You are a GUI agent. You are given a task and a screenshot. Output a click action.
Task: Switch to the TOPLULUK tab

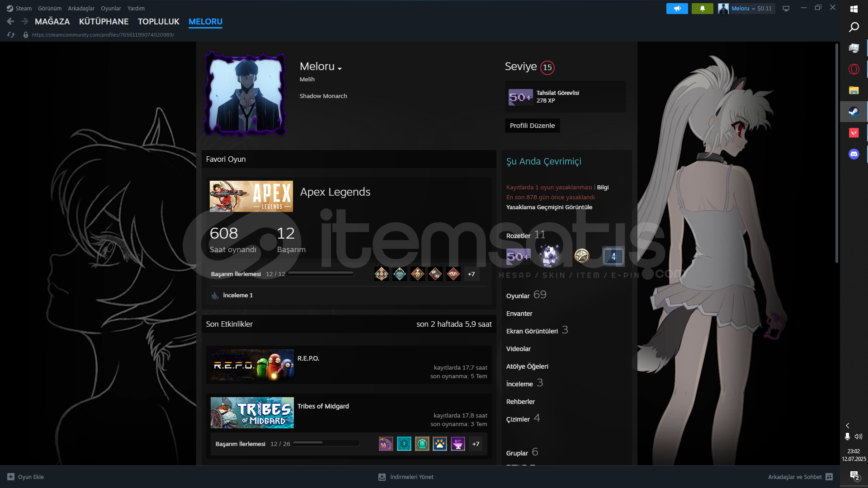coord(159,21)
